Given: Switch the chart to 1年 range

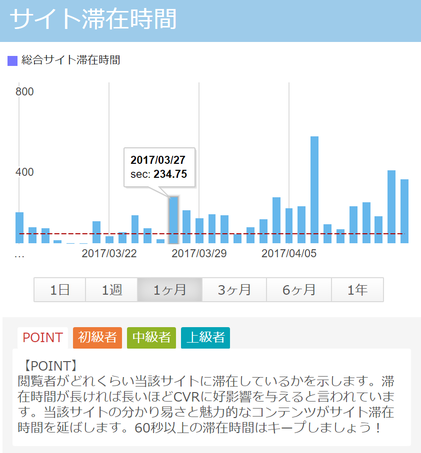Looking at the screenshot, I should tap(357, 290).
